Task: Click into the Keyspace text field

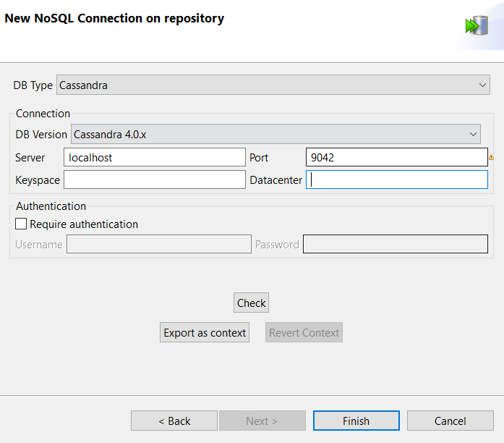Action: click(155, 180)
